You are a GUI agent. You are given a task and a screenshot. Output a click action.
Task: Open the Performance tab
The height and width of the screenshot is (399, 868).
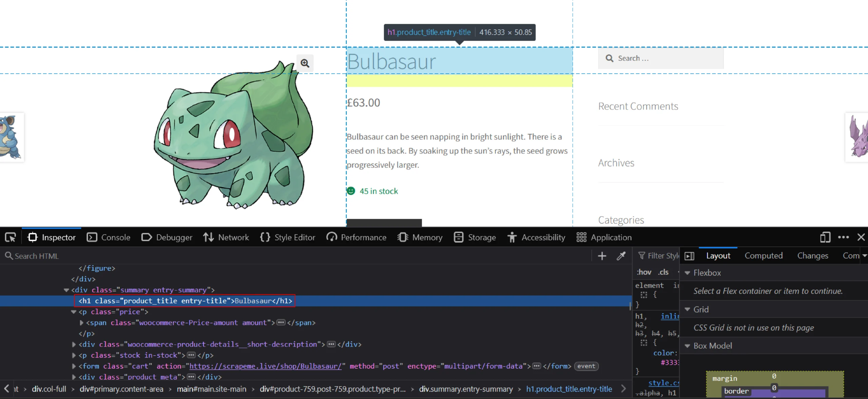point(356,237)
